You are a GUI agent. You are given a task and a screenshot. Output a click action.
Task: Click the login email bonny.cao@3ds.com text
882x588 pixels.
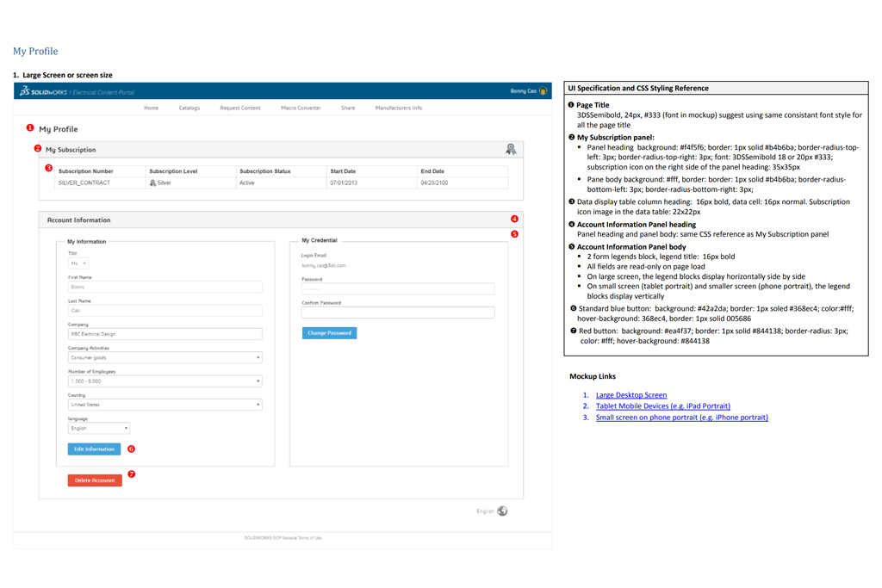pos(324,265)
